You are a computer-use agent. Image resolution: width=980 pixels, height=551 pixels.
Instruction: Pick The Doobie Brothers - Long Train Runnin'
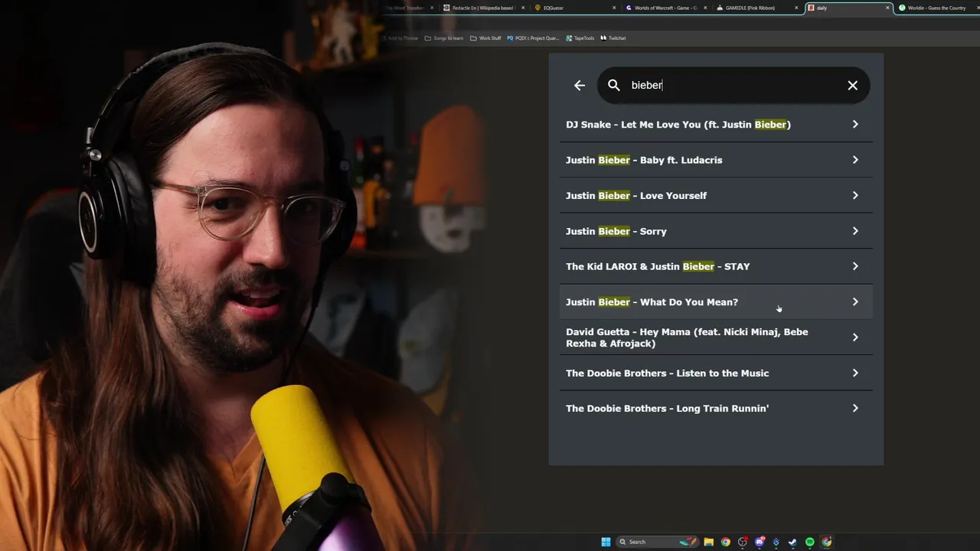coord(716,408)
